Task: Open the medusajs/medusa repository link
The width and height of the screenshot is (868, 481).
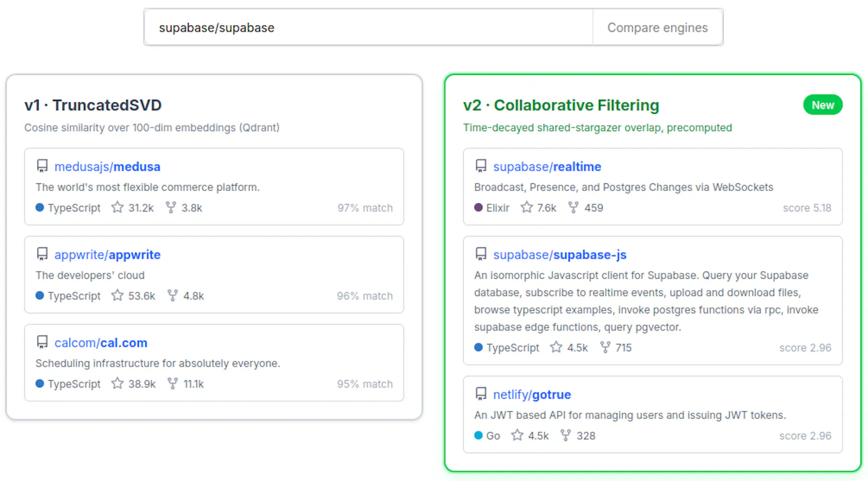Action: click(107, 166)
